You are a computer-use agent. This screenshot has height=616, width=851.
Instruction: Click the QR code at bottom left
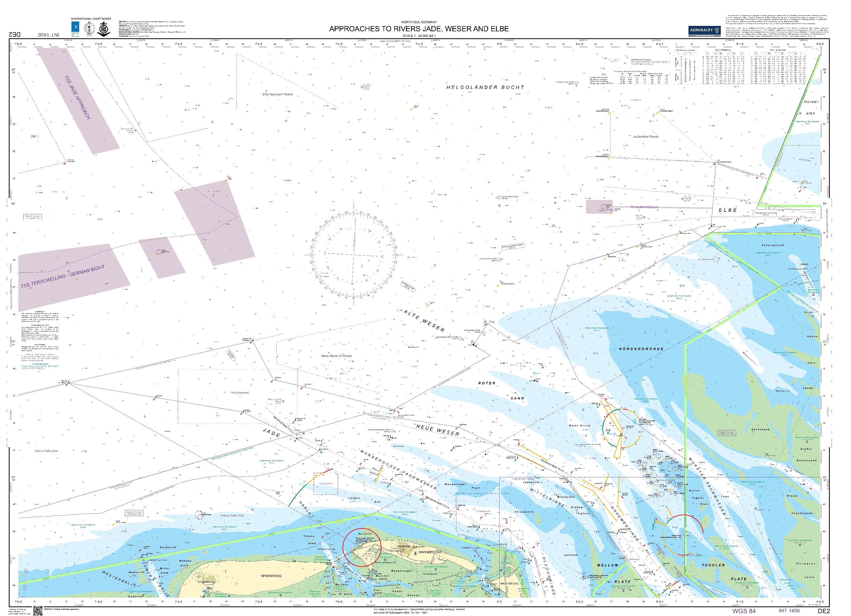[38, 610]
